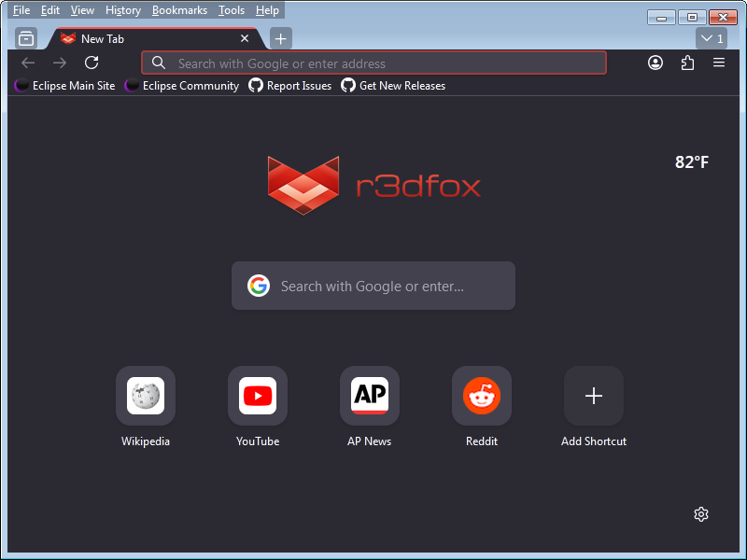
Task: Open the Reddit shortcut tile
Action: point(482,396)
